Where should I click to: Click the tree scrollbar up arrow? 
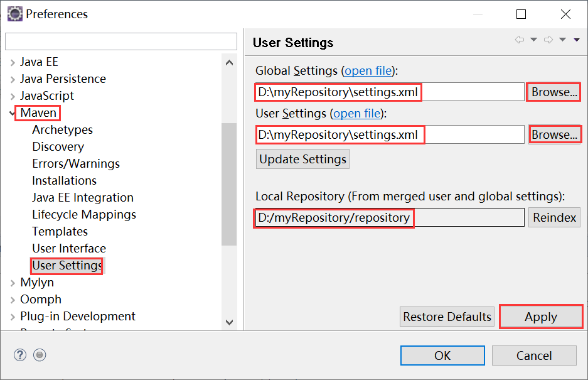point(230,62)
